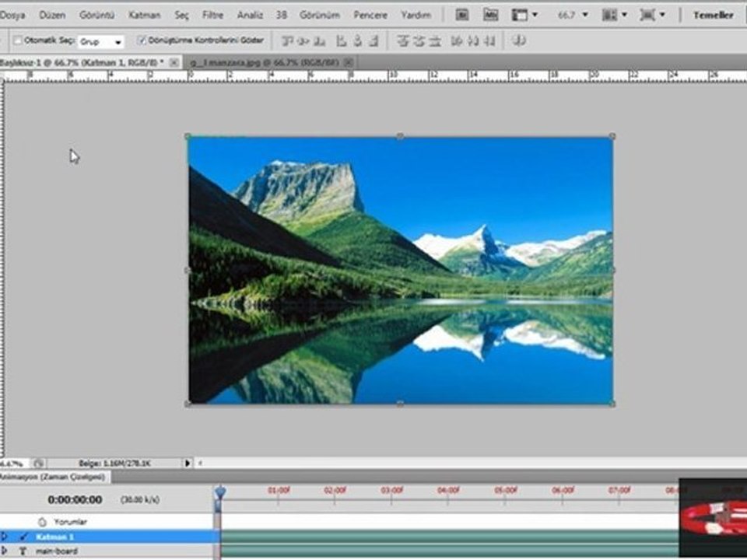Select the Katman 1 timeline layer
The width and height of the screenshot is (747, 560).
coord(110,537)
